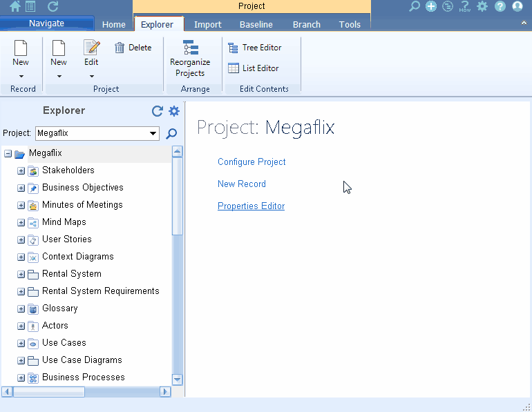532x412 pixels.
Task: Click the Configure Project link
Action: point(251,162)
